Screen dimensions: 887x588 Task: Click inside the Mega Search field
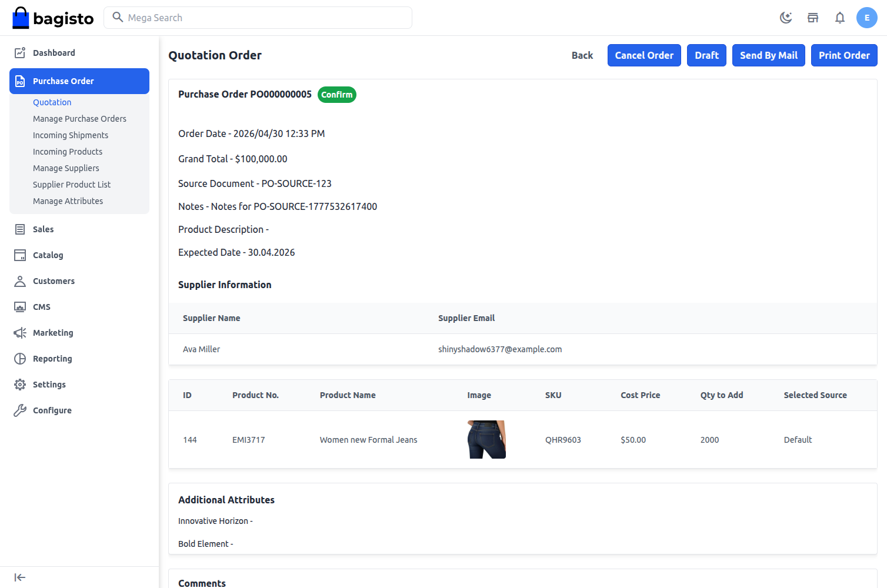[x=258, y=18]
